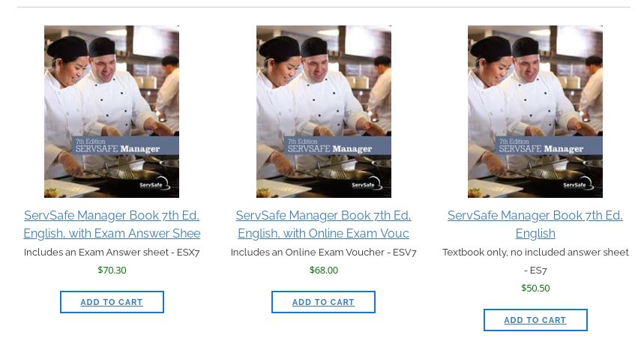Viewport: 644px width, 344px height.
Task: Add the $70.30 book to cart
Action: pos(112,302)
